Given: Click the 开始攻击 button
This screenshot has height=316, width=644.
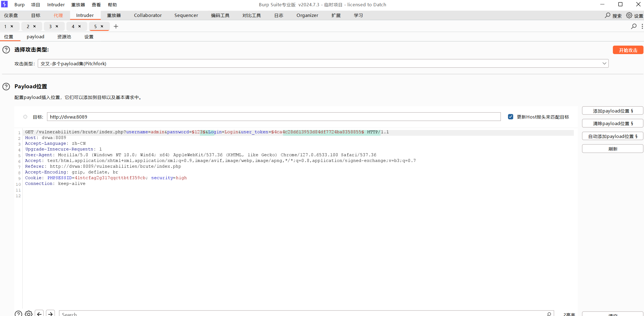Looking at the screenshot, I should click(628, 50).
